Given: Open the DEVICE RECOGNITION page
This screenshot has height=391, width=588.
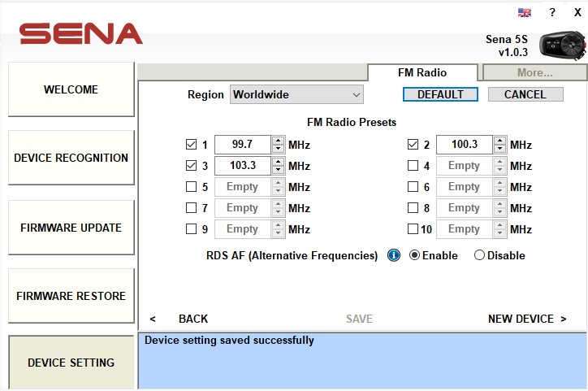Looking at the screenshot, I should click(71, 158).
